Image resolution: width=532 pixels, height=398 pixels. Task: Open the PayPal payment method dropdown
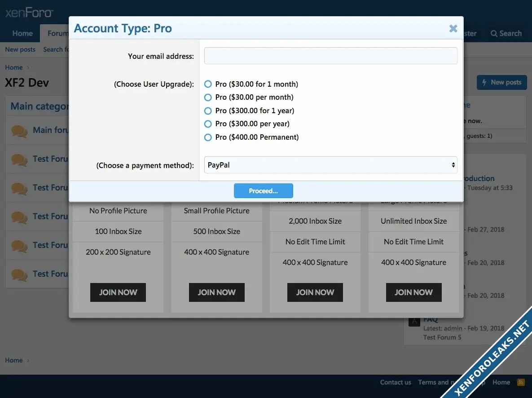(330, 165)
